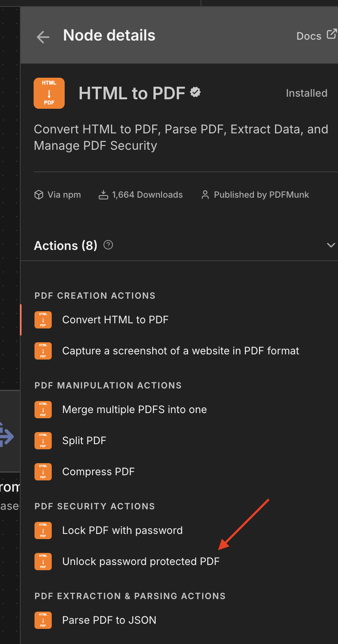This screenshot has width=338, height=644.
Task: Select the Compress PDF action
Action: click(98, 472)
